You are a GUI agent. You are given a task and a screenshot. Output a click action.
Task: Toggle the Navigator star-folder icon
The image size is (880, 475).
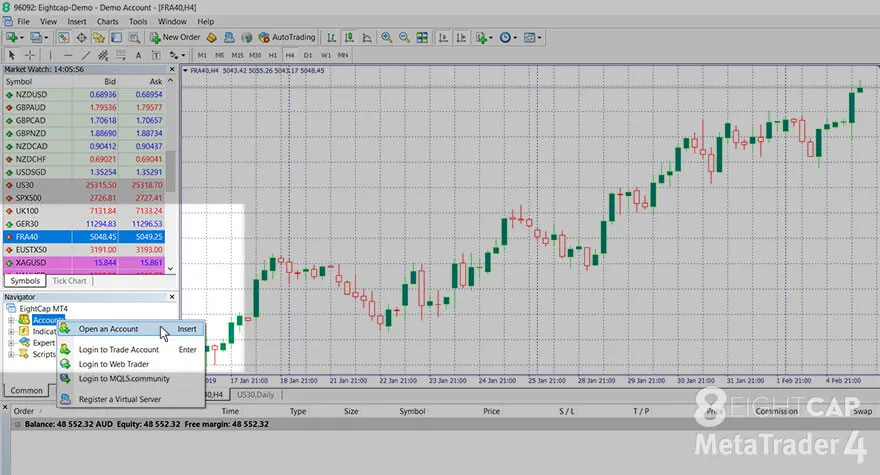pyautogui.click(x=99, y=38)
